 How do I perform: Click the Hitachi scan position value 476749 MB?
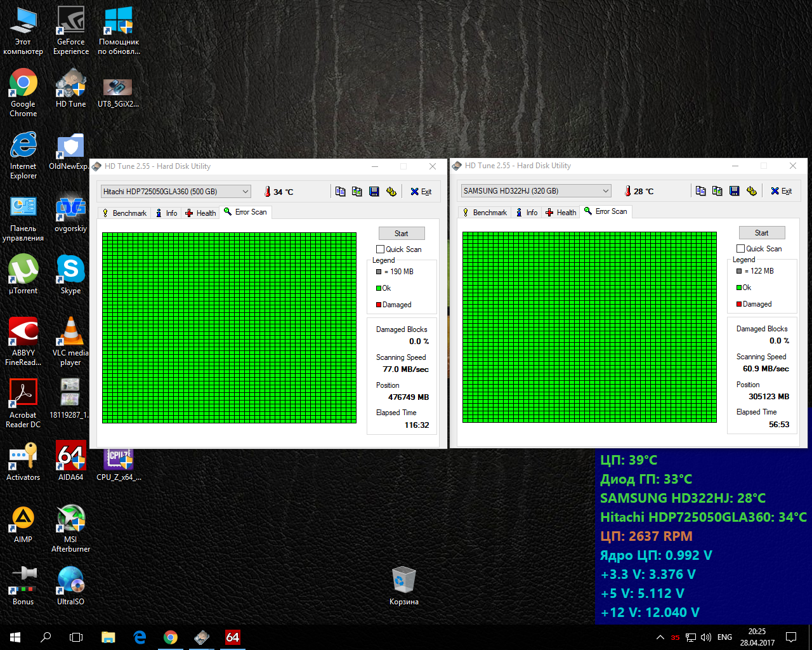click(x=409, y=397)
